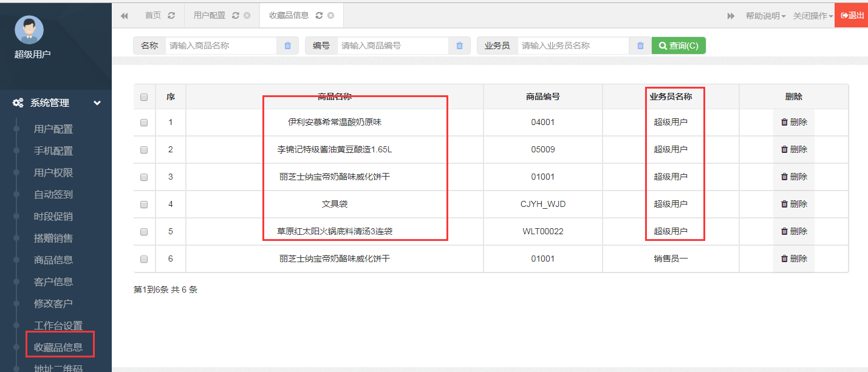Toggle the select-all checkbox in table header
Image resolution: width=868 pixels, height=372 pixels.
pos(144,97)
